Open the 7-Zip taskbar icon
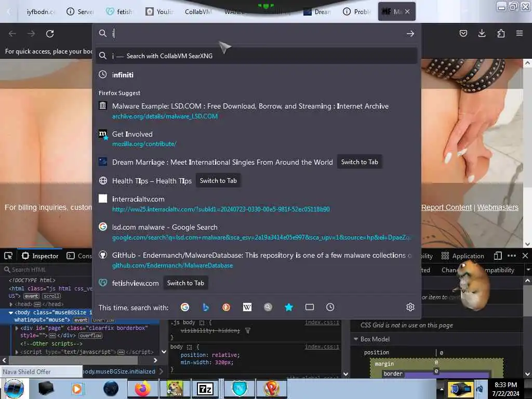The width and height of the screenshot is (532, 399). pos(205,389)
